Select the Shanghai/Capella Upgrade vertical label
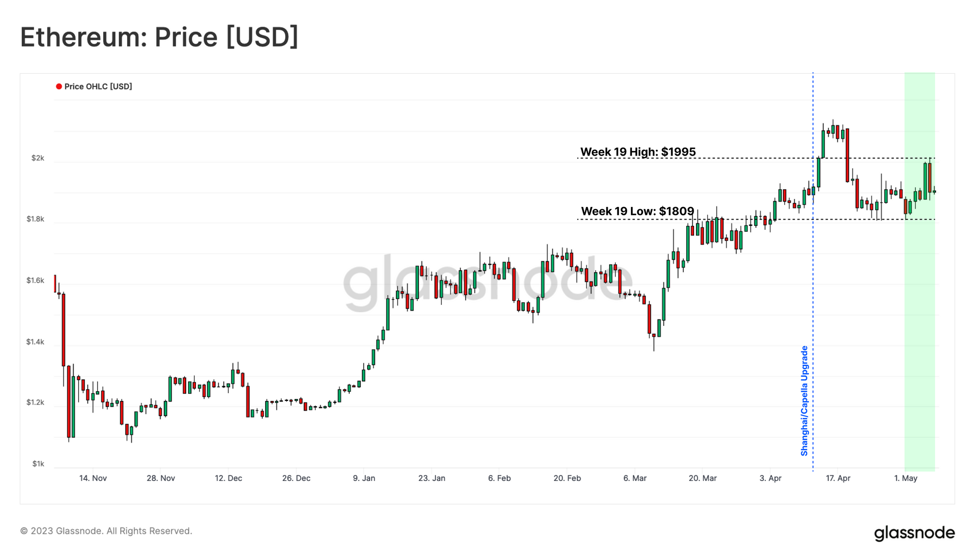The height and width of the screenshot is (560, 970). pyautogui.click(x=804, y=401)
